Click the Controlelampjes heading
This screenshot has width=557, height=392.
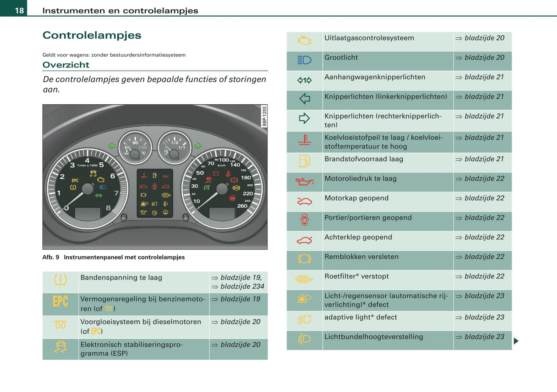92,35
